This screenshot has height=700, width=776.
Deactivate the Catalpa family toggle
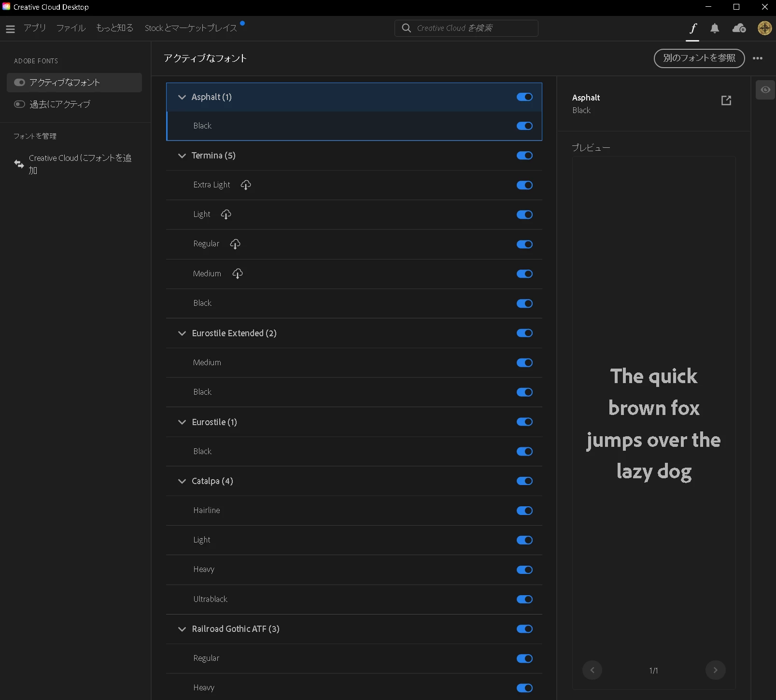(524, 481)
